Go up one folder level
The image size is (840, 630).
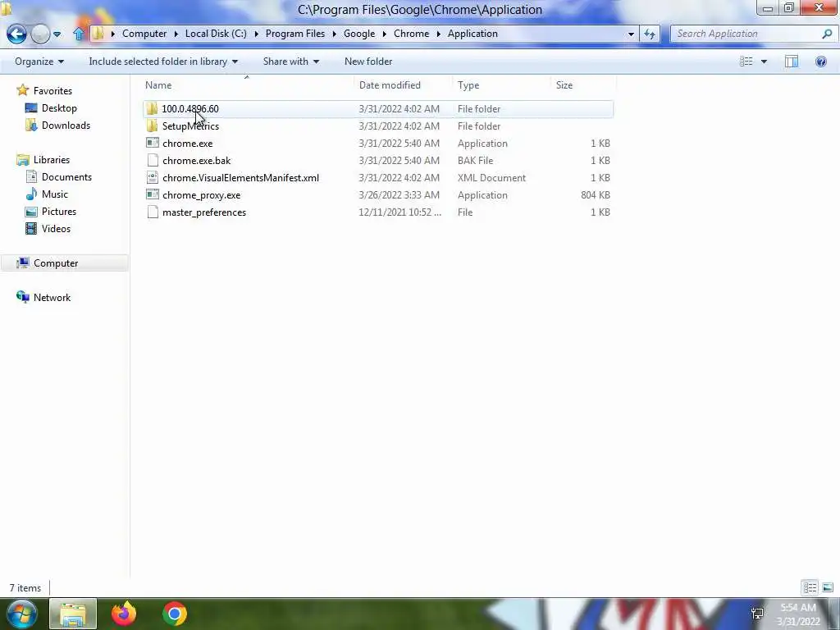coord(79,34)
